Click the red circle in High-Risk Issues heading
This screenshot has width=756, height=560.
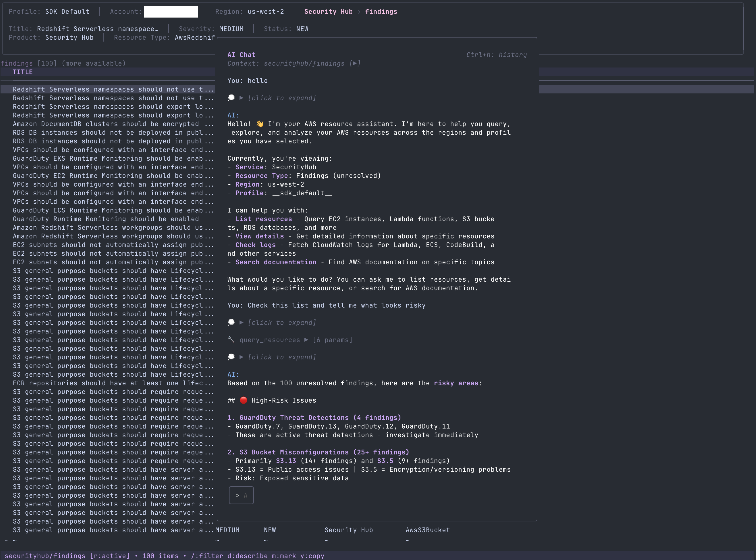pos(244,400)
